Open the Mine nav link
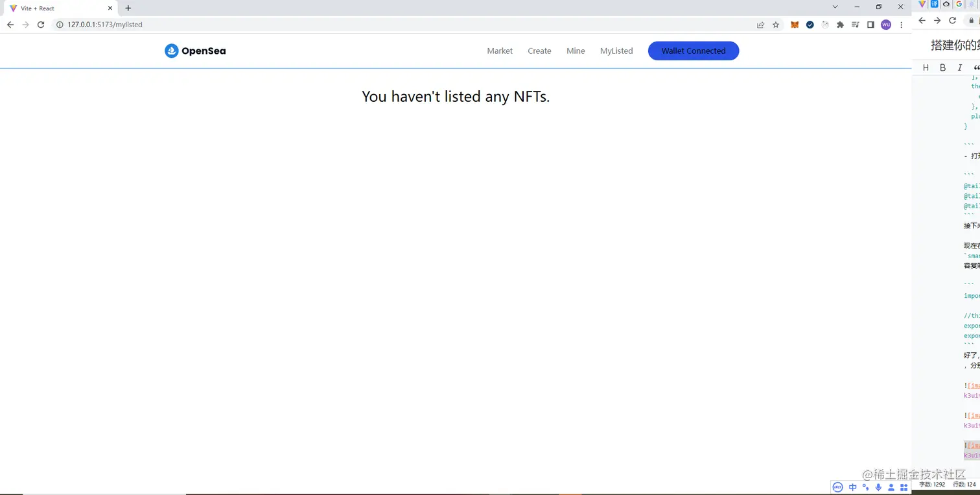 tap(576, 51)
